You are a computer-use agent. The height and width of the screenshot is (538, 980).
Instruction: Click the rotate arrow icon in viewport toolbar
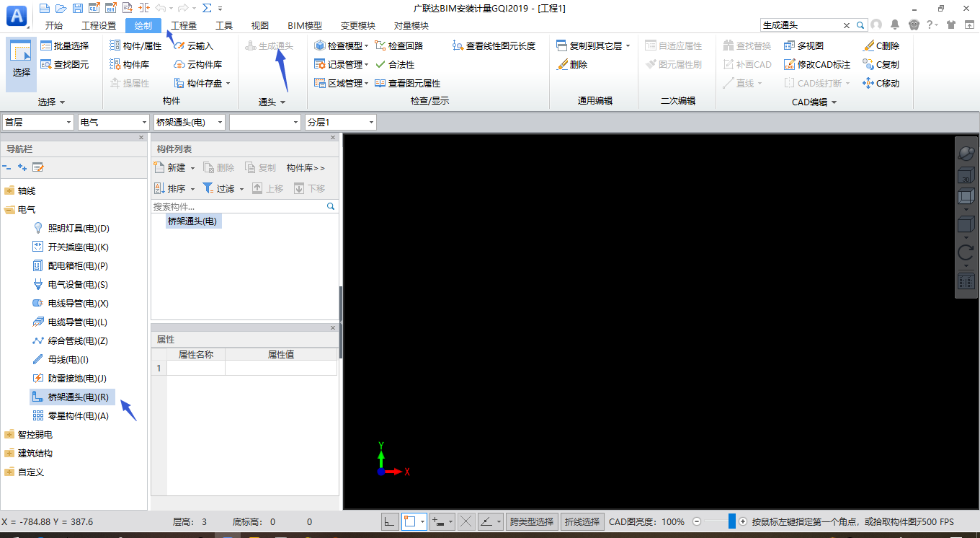click(966, 252)
